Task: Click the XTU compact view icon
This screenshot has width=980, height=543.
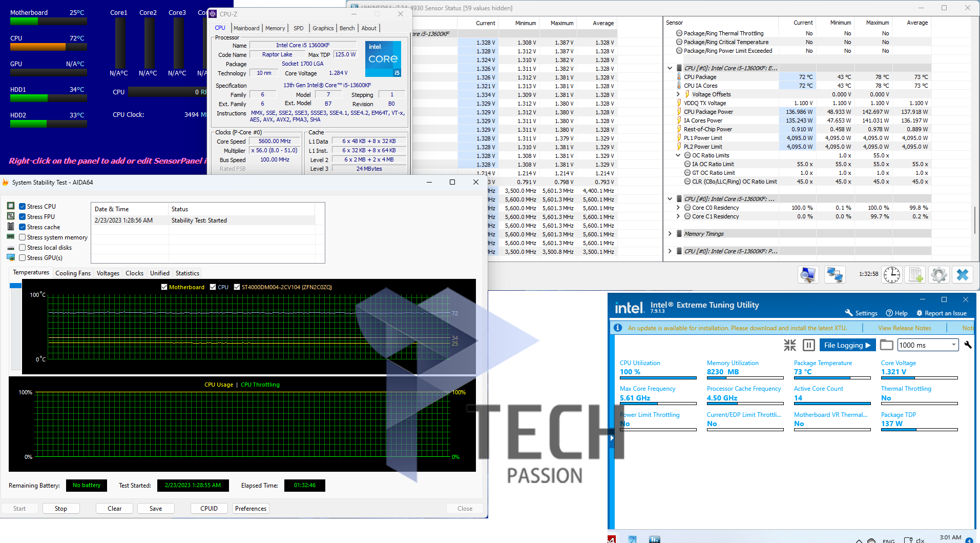Action: [789, 345]
